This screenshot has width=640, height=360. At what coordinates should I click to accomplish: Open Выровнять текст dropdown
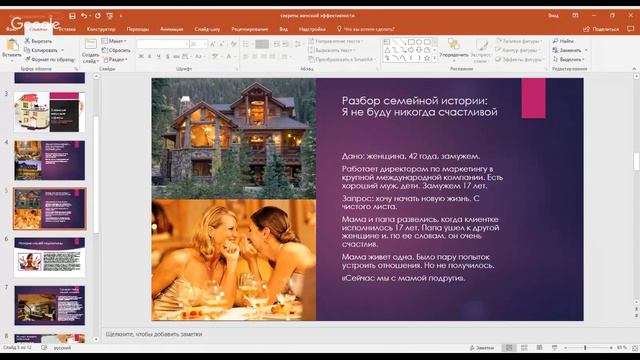[332, 50]
